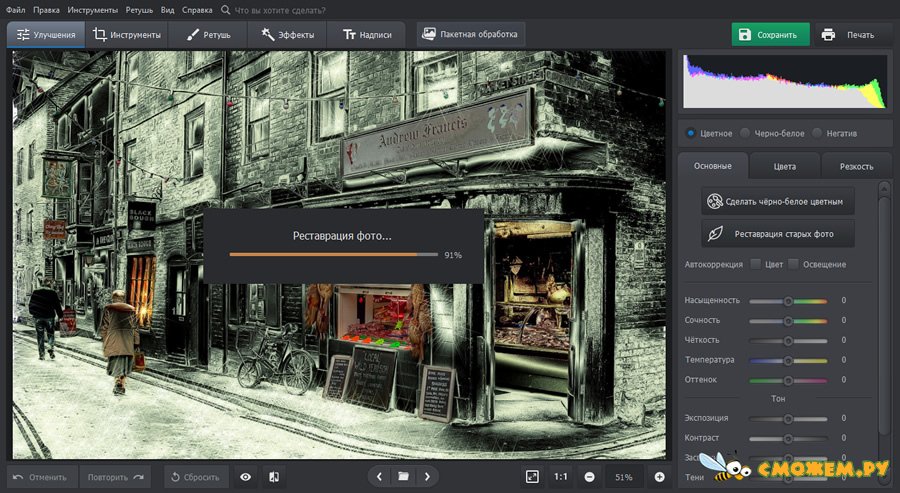Click the Контраст slider
This screenshot has width=900, height=493.
click(788, 438)
